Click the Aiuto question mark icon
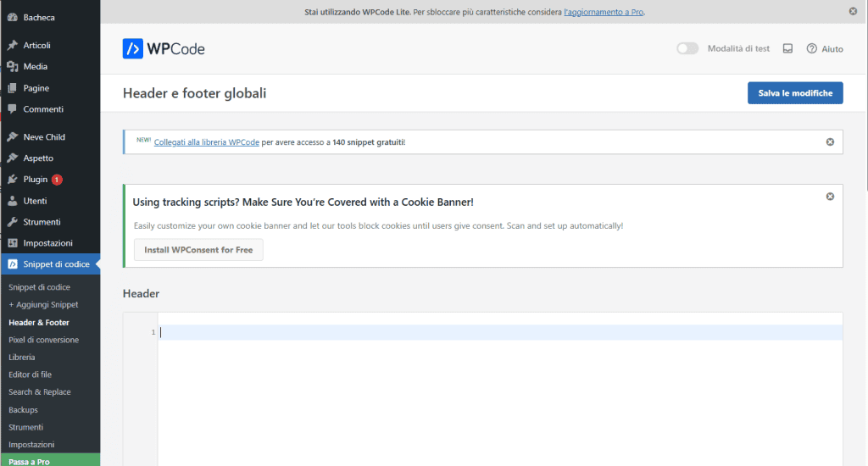The width and height of the screenshot is (868, 466). (811, 48)
